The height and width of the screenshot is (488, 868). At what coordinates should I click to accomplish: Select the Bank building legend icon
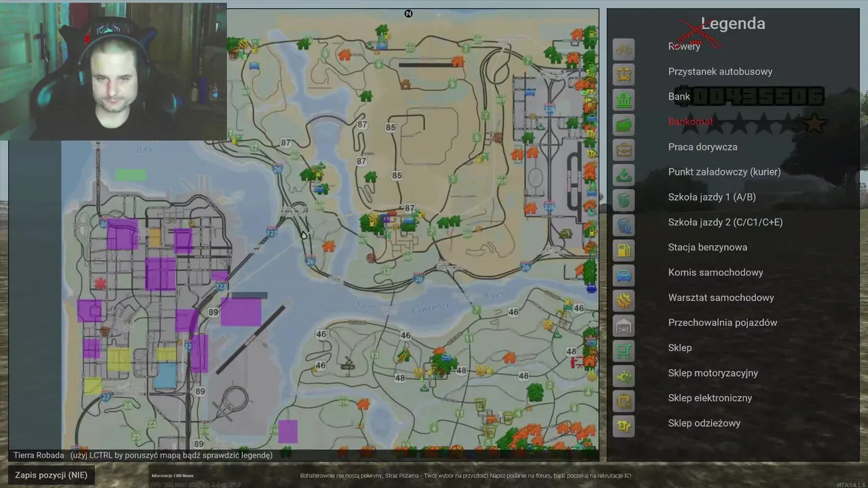[x=624, y=99]
